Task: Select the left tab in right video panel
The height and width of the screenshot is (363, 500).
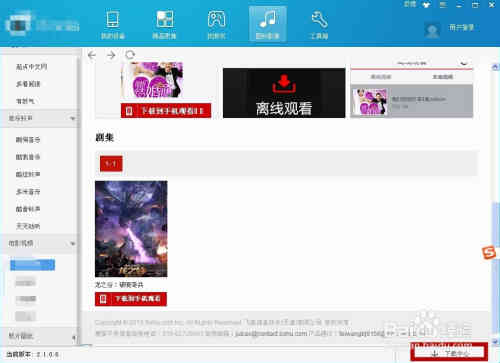Action: click(381, 77)
